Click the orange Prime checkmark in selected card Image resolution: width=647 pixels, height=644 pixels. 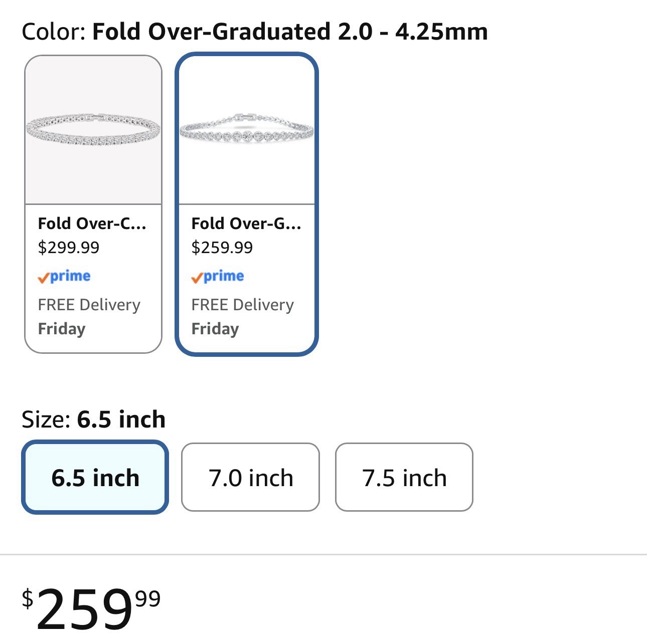tap(197, 278)
